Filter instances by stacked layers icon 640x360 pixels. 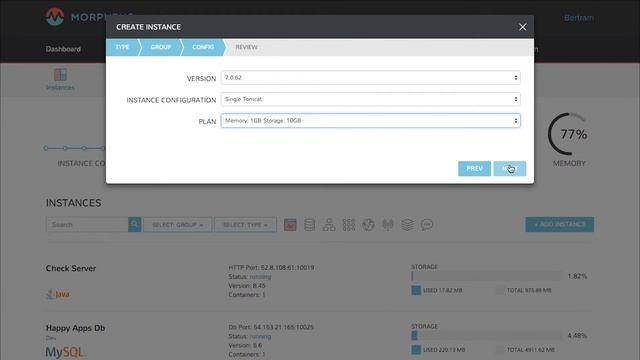[407, 224]
